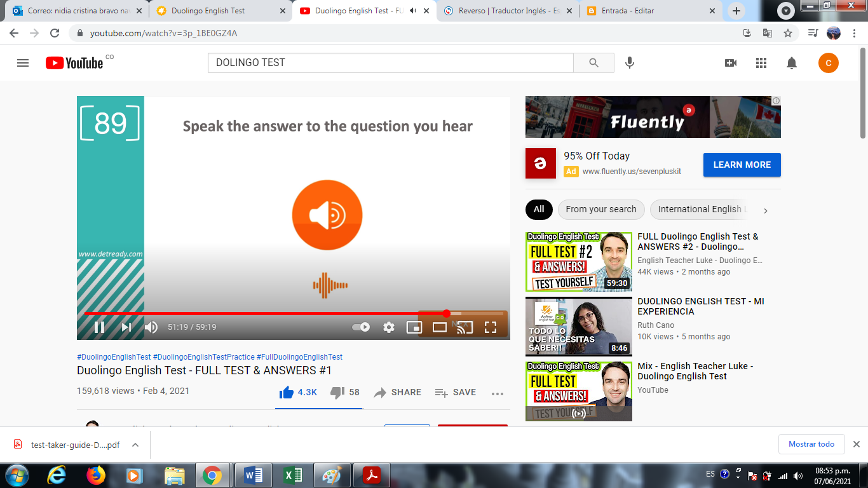Share this video
Image resolution: width=868 pixels, height=488 pixels.
398,392
